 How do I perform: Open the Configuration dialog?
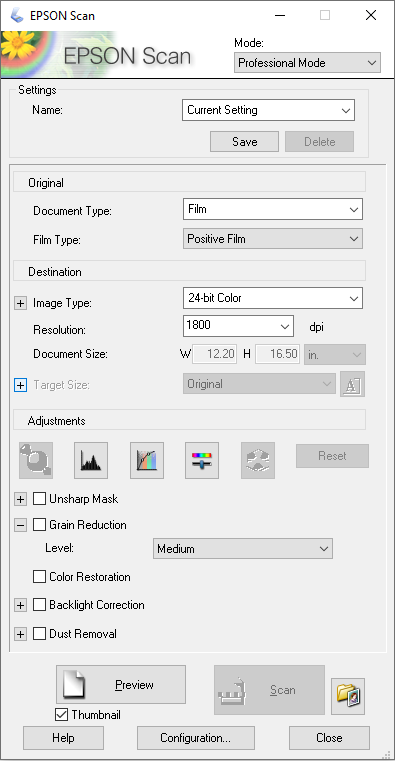point(196,738)
